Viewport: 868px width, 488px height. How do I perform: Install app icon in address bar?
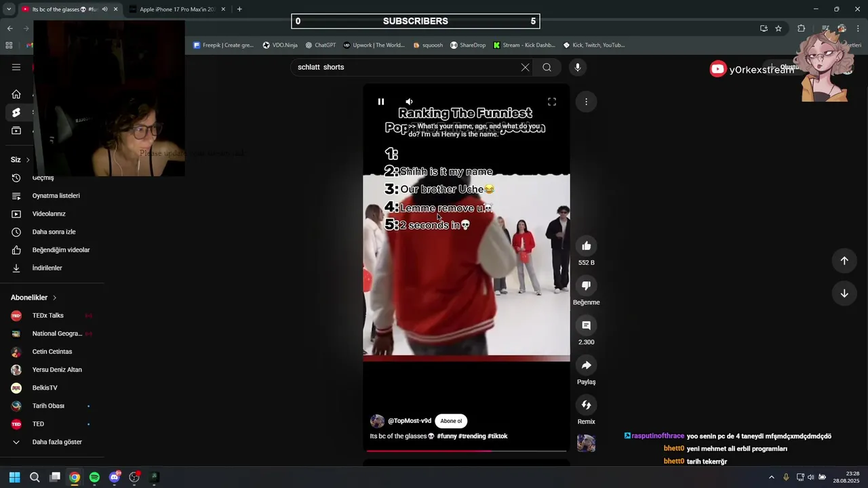pyautogui.click(x=764, y=28)
